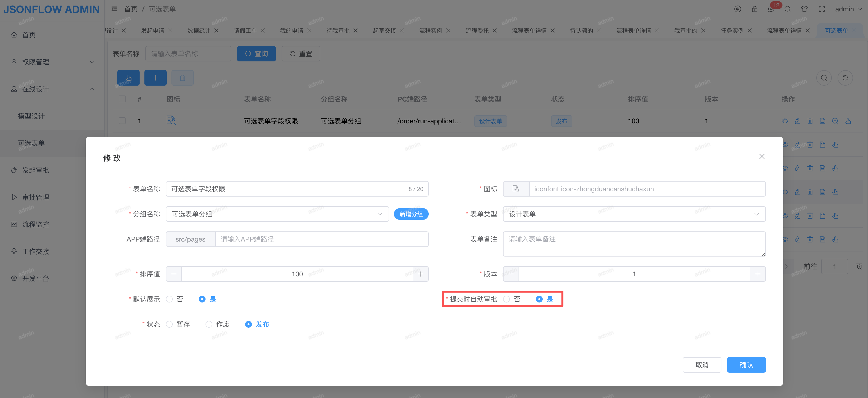
Task: Click the icon picker box beside the 图标 field
Action: click(516, 189)
